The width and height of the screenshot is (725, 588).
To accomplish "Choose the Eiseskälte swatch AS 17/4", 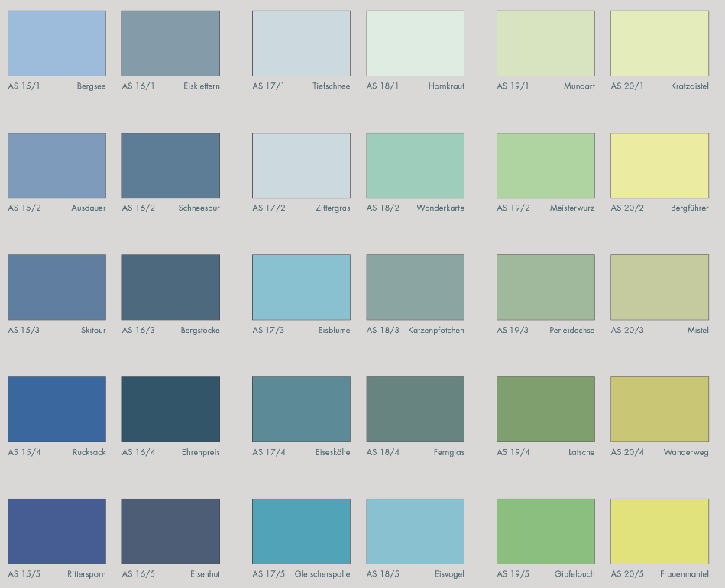I will 302,409.
